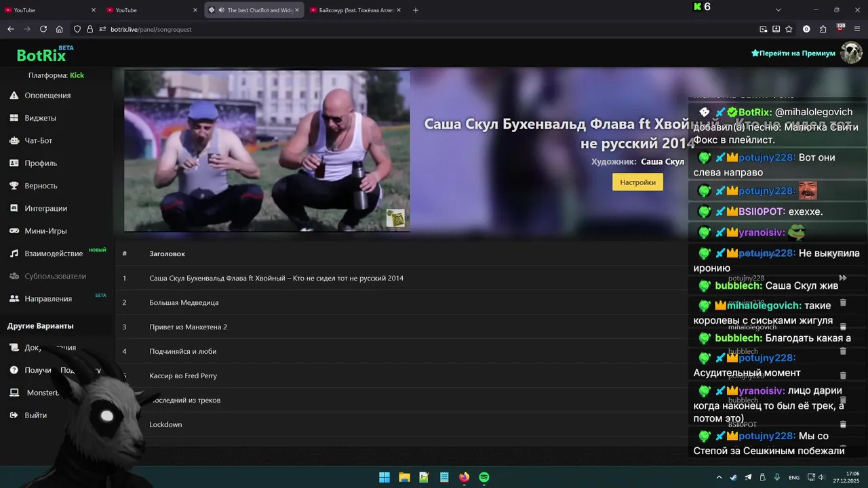Delete Подчиняйся и люби with its trash icon
868x488 pixels.
(x=843, y=351)
